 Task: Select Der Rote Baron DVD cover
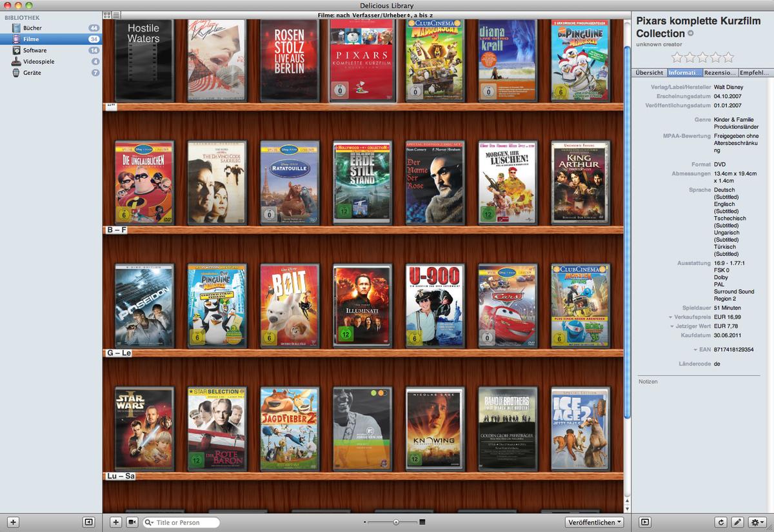(216, 429)
